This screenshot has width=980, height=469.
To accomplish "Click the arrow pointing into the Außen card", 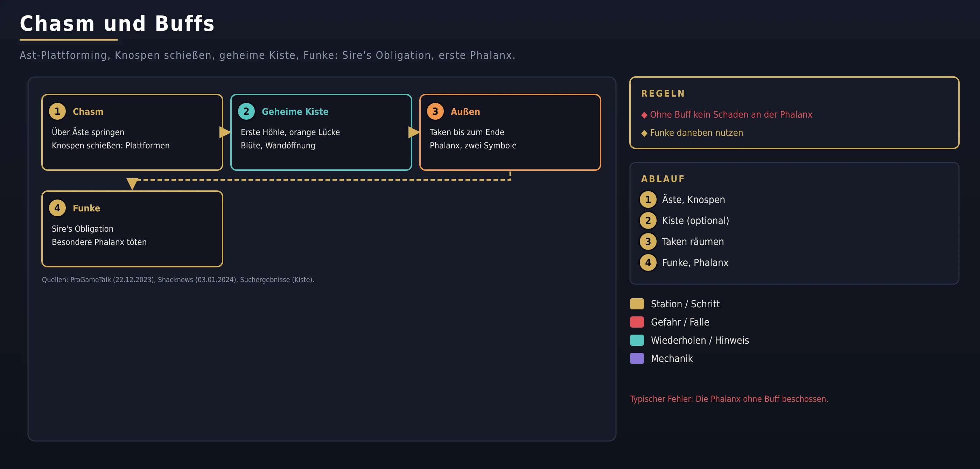I will pos(414,132).
